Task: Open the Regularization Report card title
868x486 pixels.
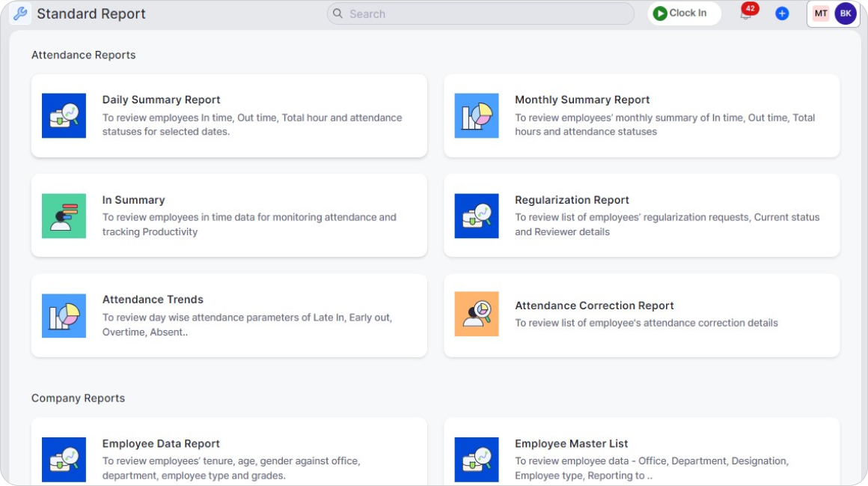Action: point(572,200)
